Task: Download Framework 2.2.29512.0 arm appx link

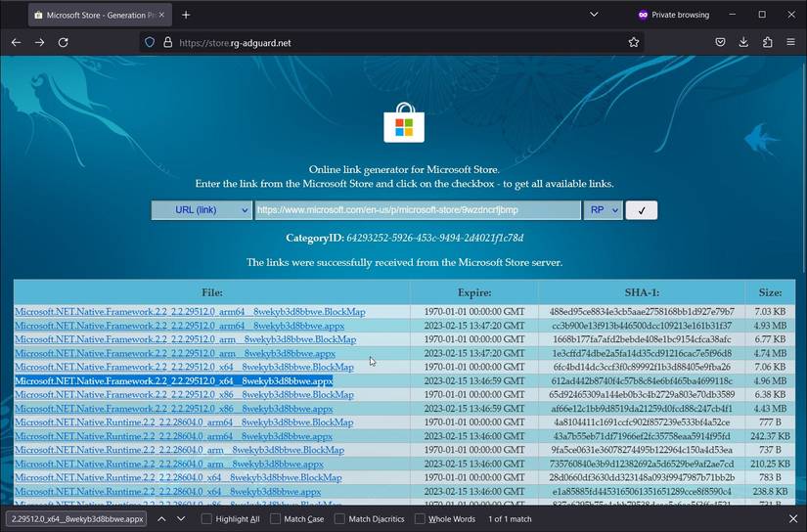Action: click(x=175, y=353)
